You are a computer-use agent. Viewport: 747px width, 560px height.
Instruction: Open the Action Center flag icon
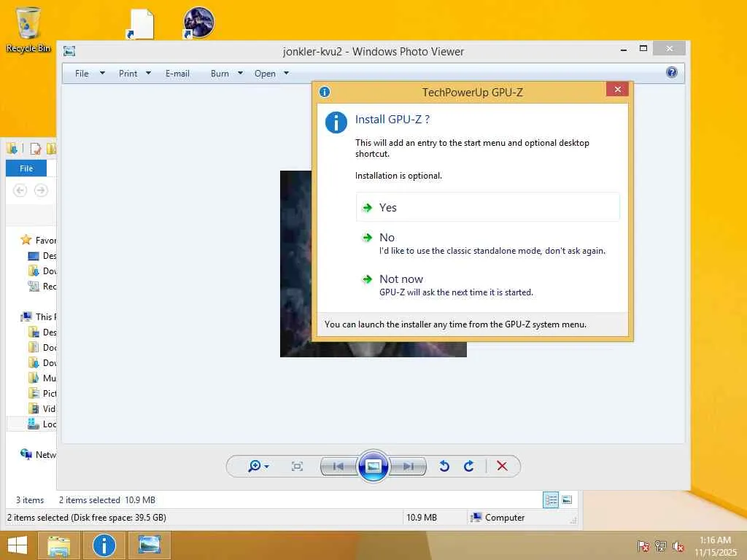[643, 546]
